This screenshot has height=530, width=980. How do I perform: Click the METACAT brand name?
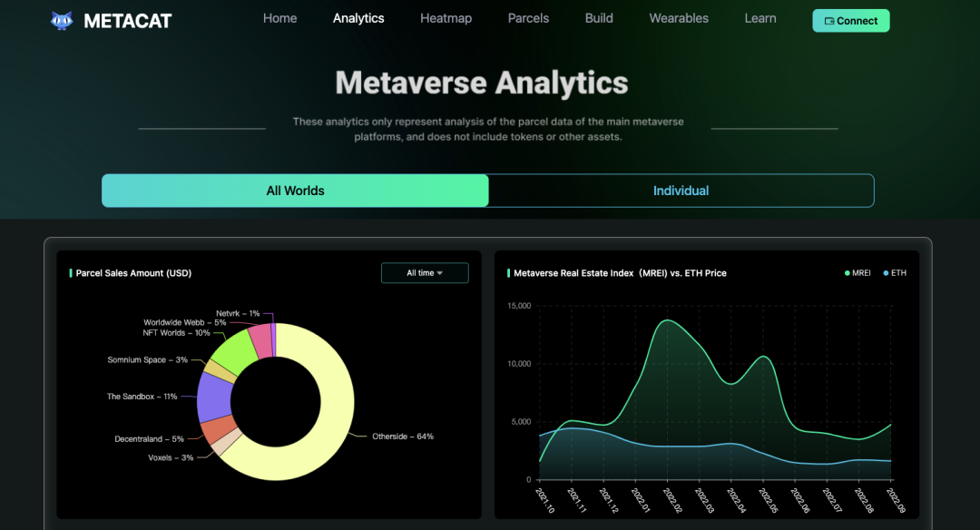coord(128,21)
